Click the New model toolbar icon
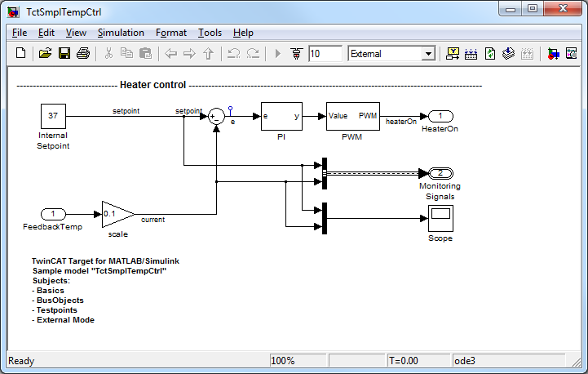This screenshot has height=374, width=588. pyautogui.click(x=21, y=53)
